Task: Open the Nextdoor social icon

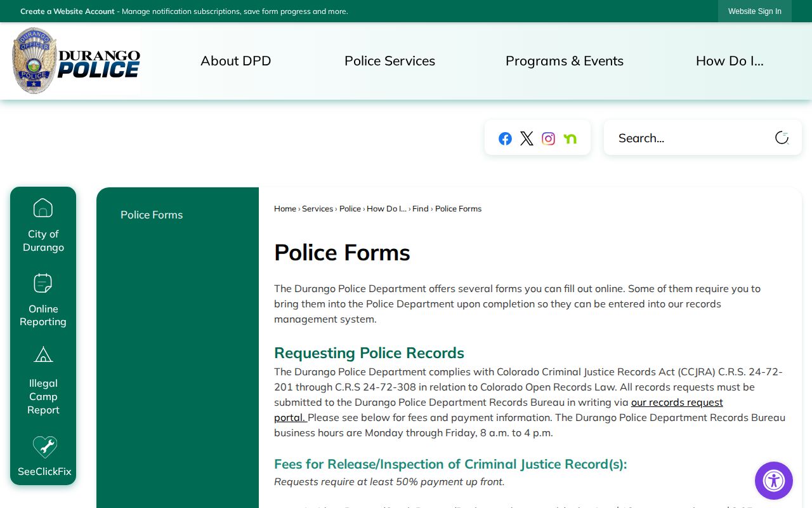Action: tap(570, 138)
